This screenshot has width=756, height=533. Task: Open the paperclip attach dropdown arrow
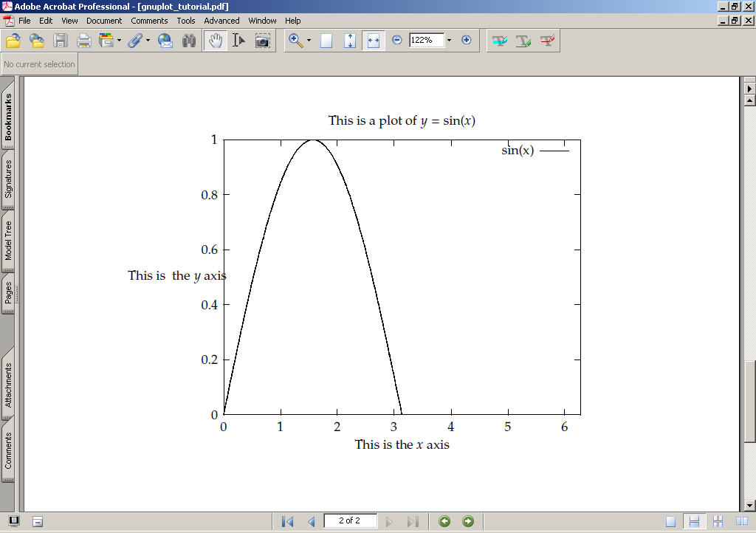148,41
